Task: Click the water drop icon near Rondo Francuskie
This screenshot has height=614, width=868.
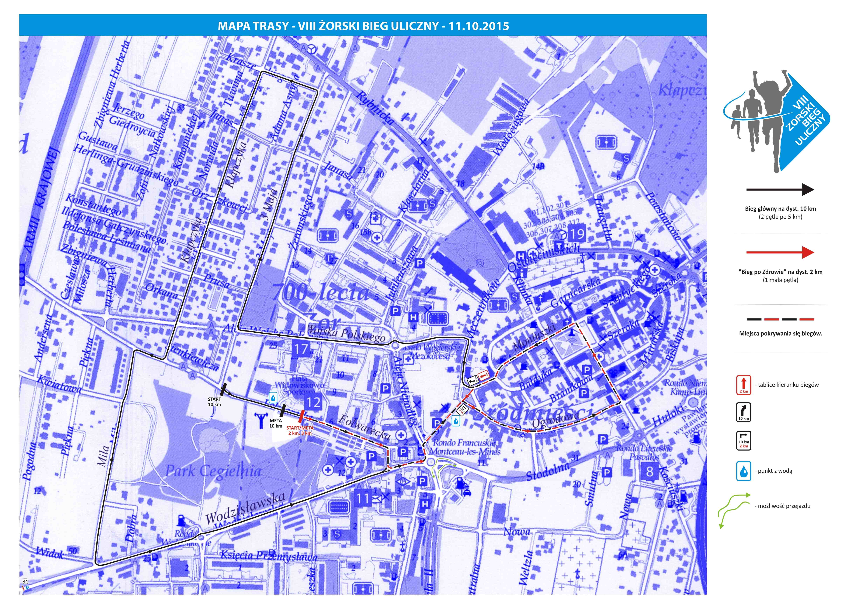Action: point(456,421)
